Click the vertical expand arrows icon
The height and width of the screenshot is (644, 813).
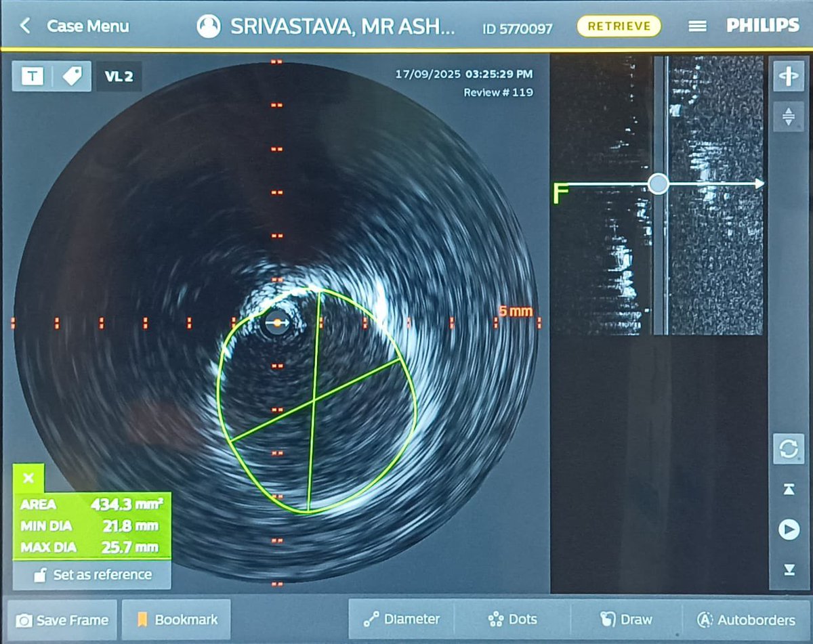point(789,116)
